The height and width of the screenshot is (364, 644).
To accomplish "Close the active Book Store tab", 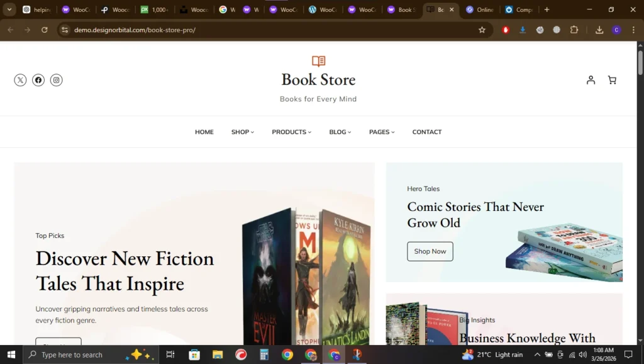I will click(x=452, y=9).
